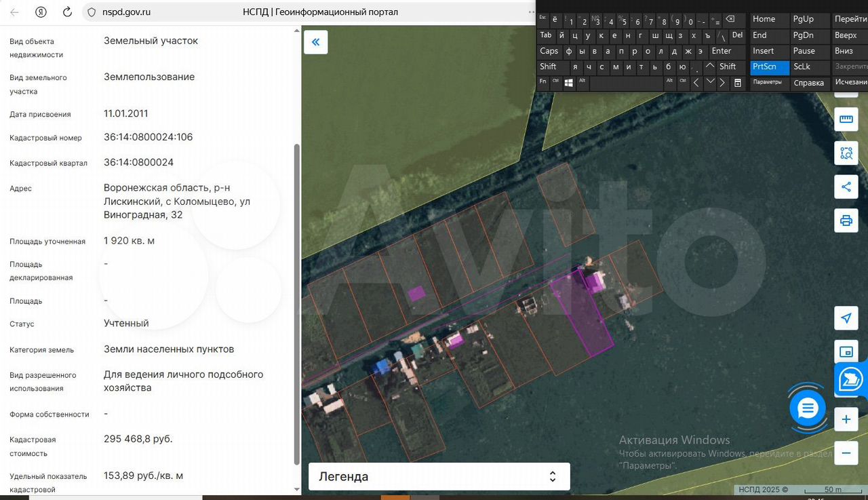Zoom in the map with plus
This screenshot has height=500, width=868.
coord(846,419)
